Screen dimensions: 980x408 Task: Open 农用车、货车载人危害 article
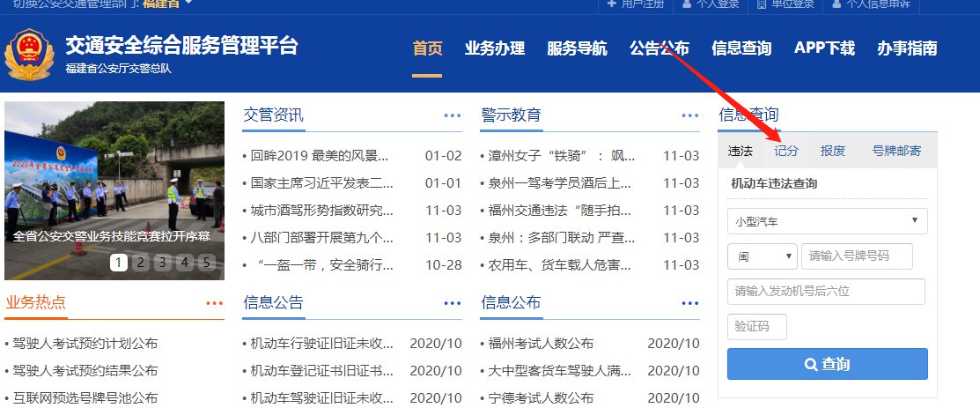point(559,264)
